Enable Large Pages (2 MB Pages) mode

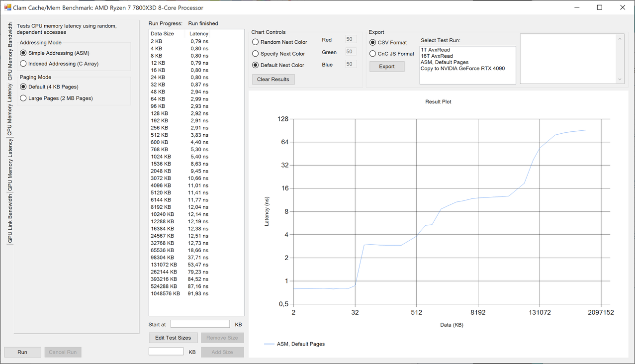(23, 98)
